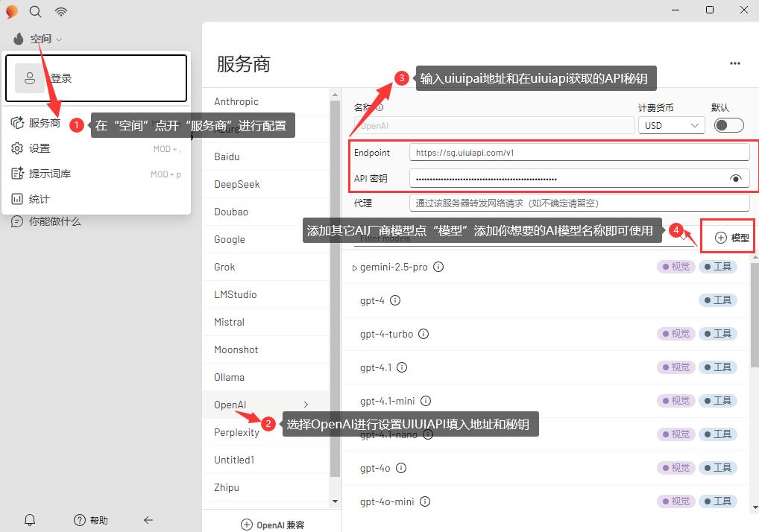Click the back arrow in bottom bar
The image size is (759, 532).
148,520
